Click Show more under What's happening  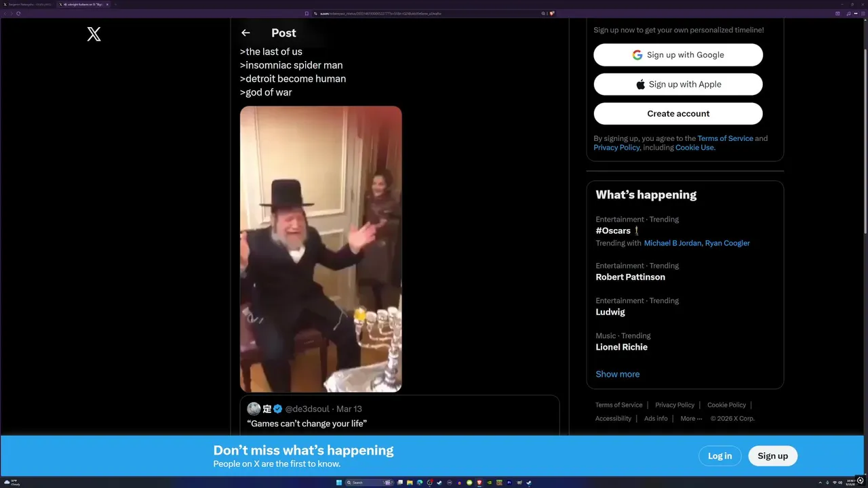click(x=618, y=374)
